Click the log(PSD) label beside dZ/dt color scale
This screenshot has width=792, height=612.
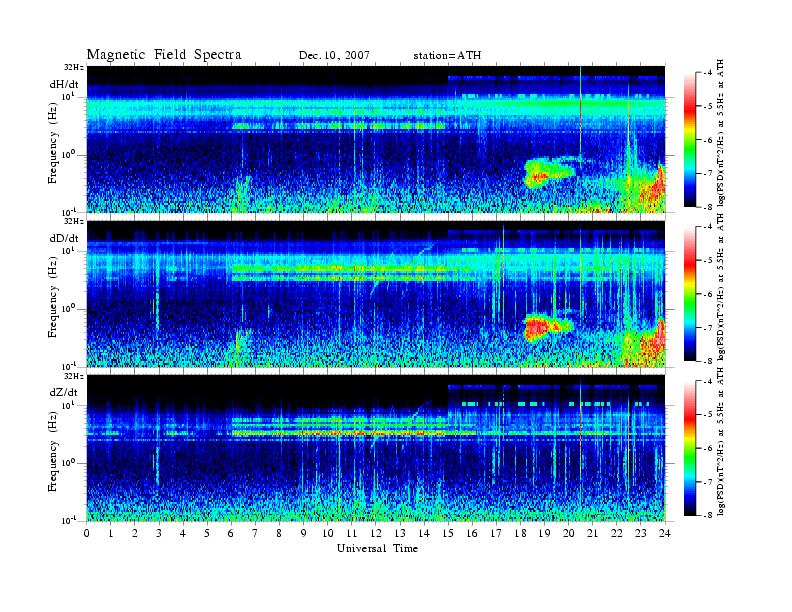pyautogui.click(x=721, y=442)
